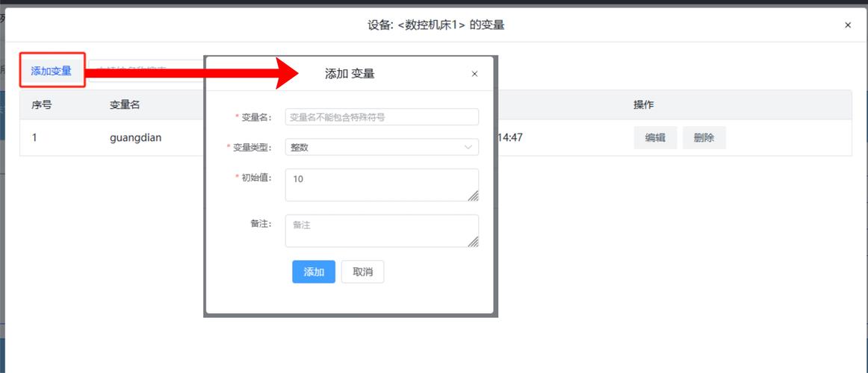Screen dimensions: 868x373
Task: Close the 数控机床1 device variables window
Action: point(848,25)
